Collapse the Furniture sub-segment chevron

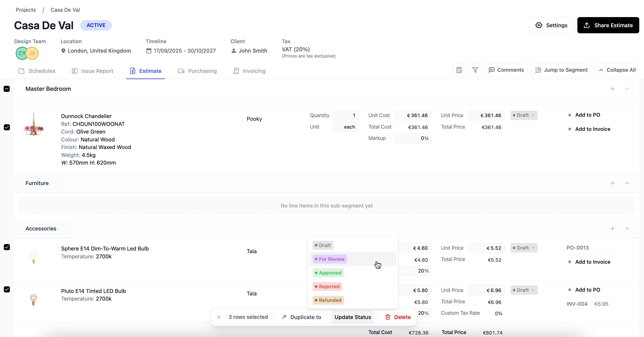click(x=627, y=183)
